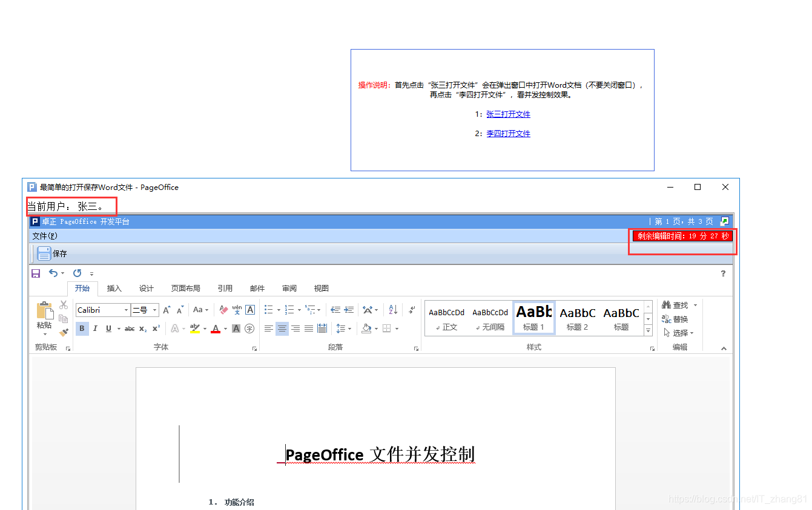Toggle the Show/Hide paragraph marks icon
This screenshot has width=812, height=510.
[412, 310]
